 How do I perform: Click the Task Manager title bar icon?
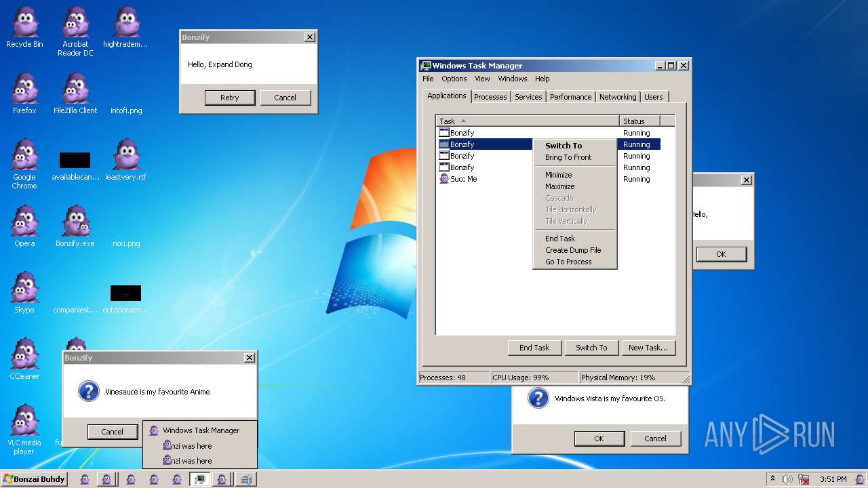tap(426, 66)
